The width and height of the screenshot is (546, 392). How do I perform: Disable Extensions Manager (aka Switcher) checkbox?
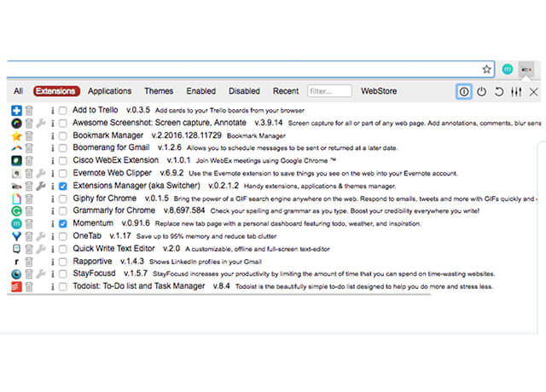click(63, 186)
